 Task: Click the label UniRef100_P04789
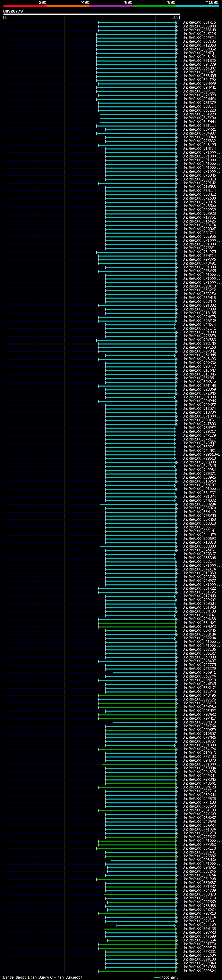[x=199, y=891]
